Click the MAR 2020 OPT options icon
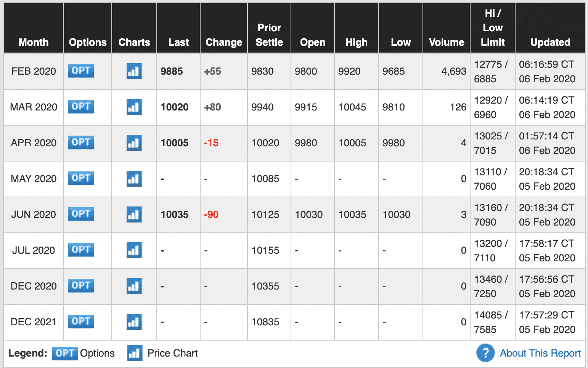 click(81, 107)
